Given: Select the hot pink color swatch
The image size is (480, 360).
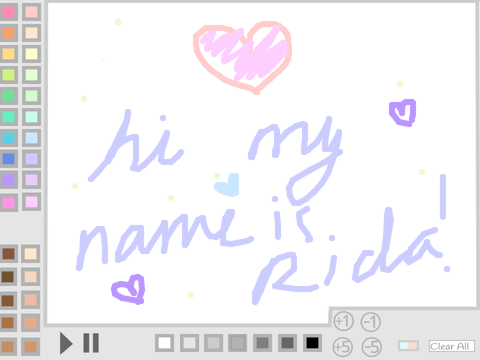Looking at the screenshot, I should [x=9, y=12].
